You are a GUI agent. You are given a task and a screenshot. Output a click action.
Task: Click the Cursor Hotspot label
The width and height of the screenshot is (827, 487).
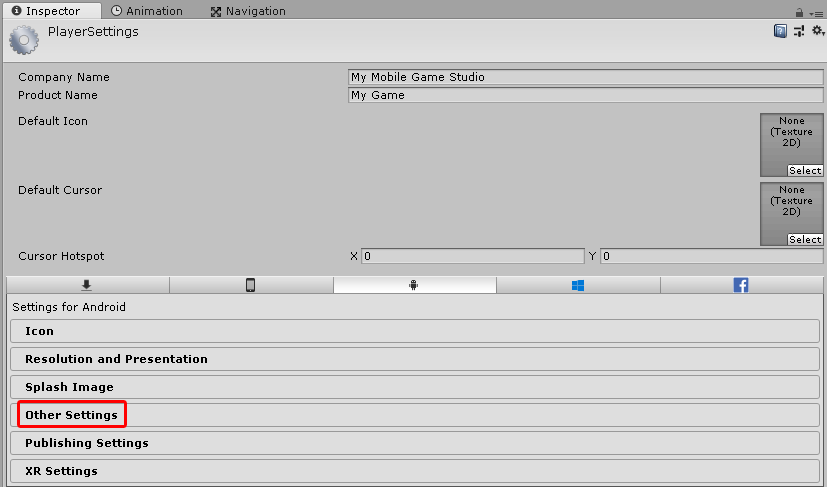pyautogui.click(x=61, y=256)
